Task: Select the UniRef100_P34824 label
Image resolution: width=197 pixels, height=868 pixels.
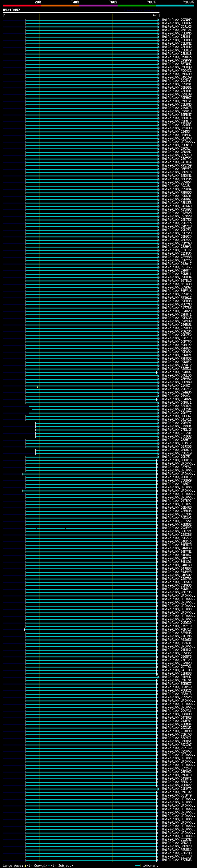Action: [x=177, y=399]
